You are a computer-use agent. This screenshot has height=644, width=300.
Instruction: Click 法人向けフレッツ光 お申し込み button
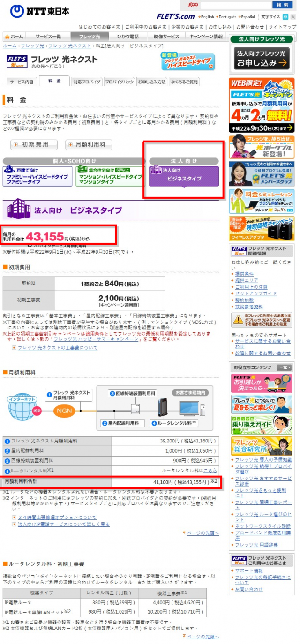pyautogui.click(x=262, y=58)
